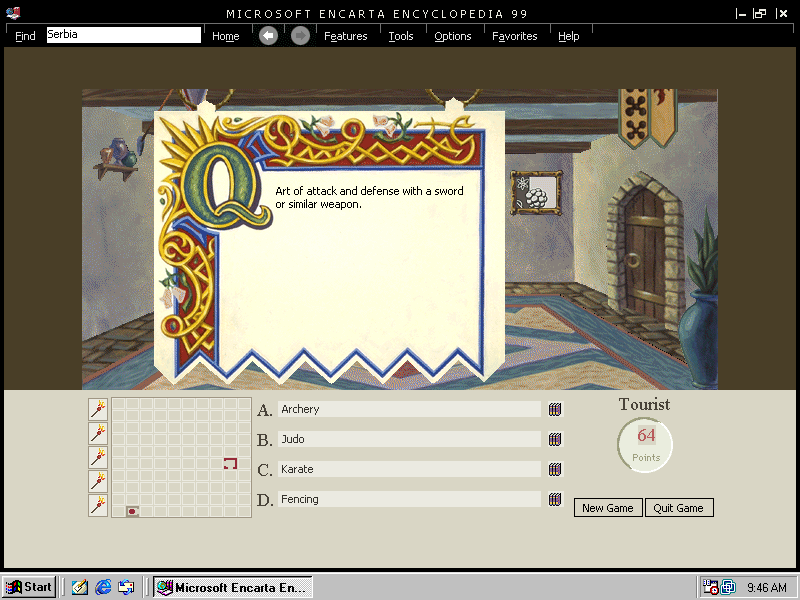Open the Options menu

point(453,36)
